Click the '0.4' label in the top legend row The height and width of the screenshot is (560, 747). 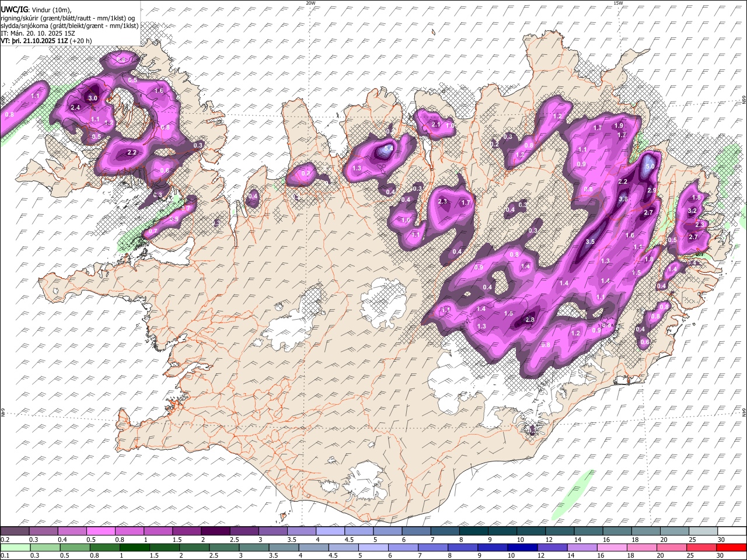62,540
